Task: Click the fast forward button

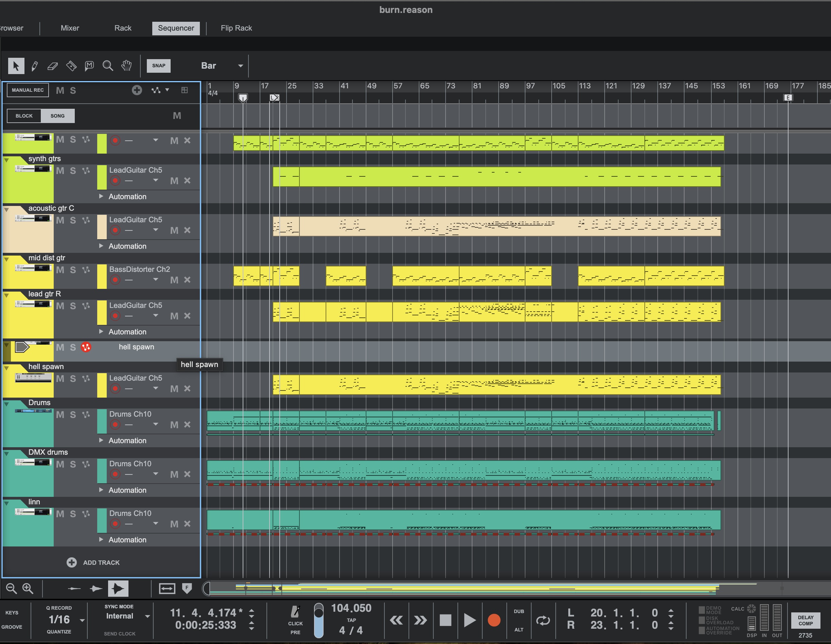Action: 420,621
